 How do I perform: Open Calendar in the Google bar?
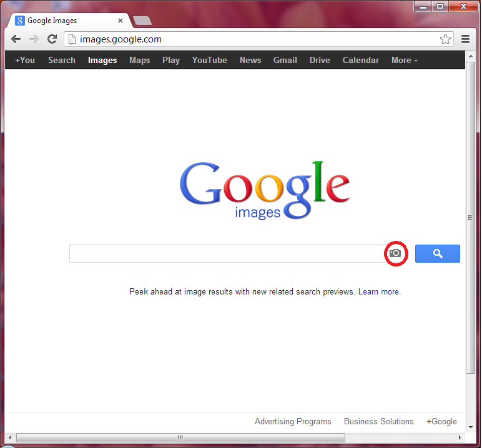coord(361,61)
